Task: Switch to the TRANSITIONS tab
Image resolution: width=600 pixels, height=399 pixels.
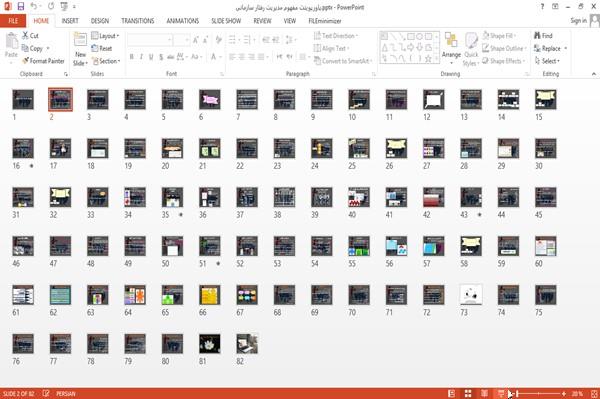Action: [138, 21]
